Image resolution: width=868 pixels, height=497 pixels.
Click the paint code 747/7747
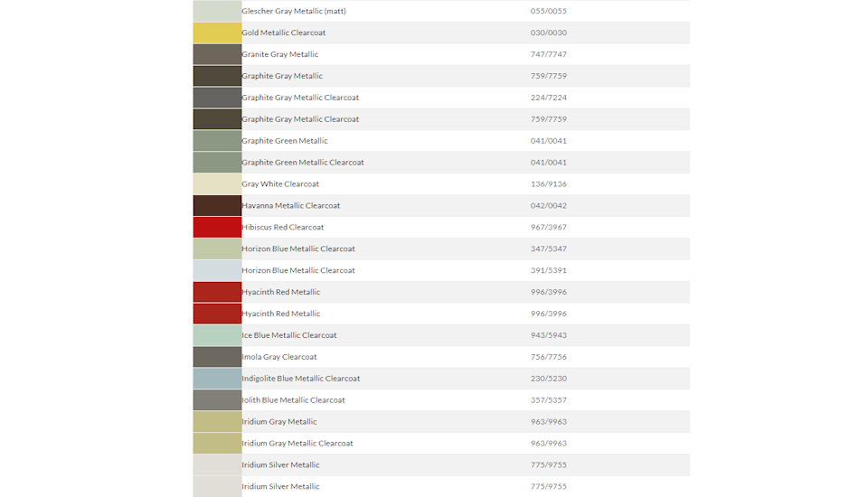(549, 54)
